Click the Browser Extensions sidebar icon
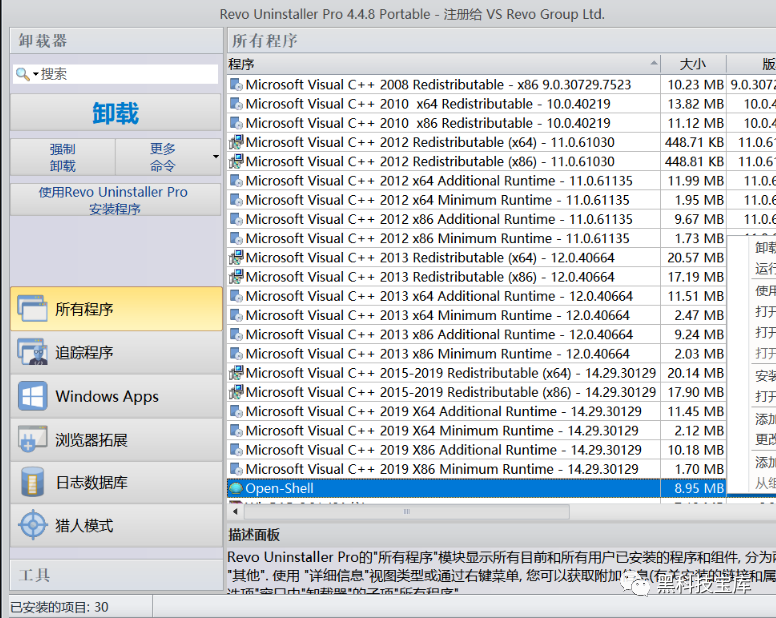Screen dimensions: 776x618 click(x=32, y=440)
